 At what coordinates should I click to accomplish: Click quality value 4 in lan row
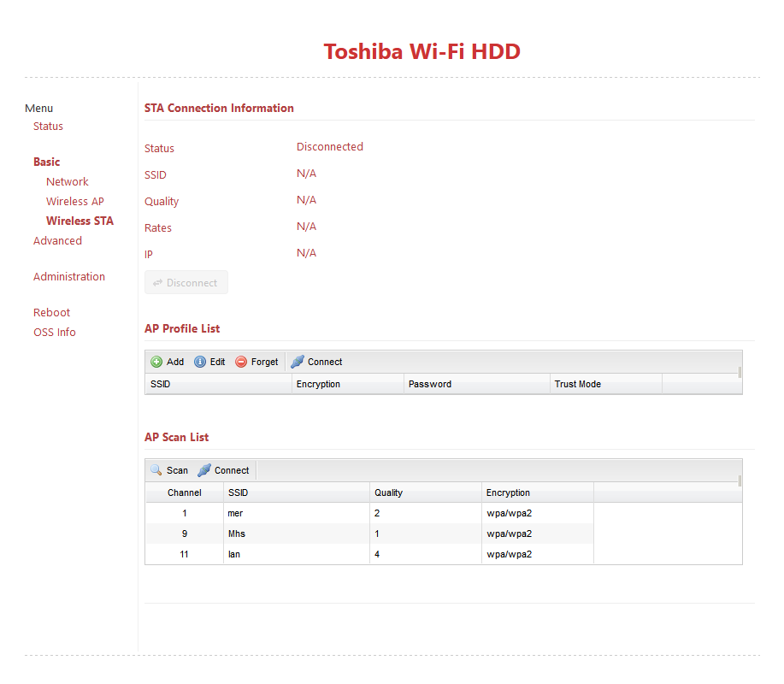377,554
